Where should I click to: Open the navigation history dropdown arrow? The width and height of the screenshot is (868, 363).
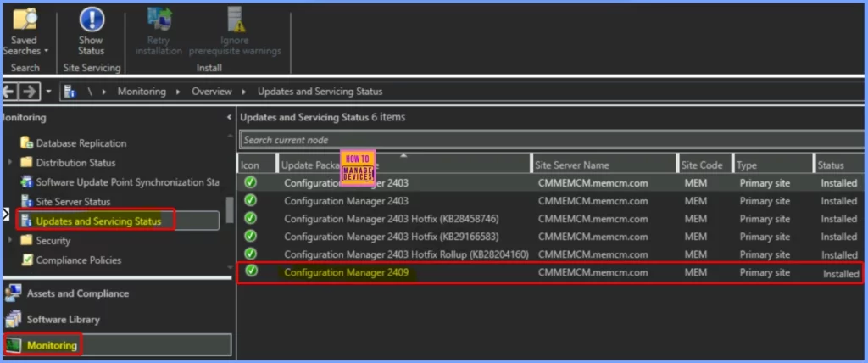[48, 92]
